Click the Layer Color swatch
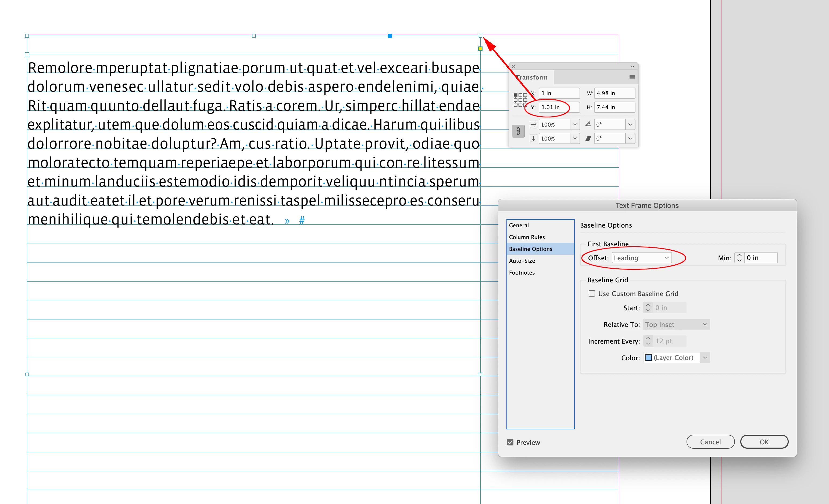 click(x=648, y=358)
